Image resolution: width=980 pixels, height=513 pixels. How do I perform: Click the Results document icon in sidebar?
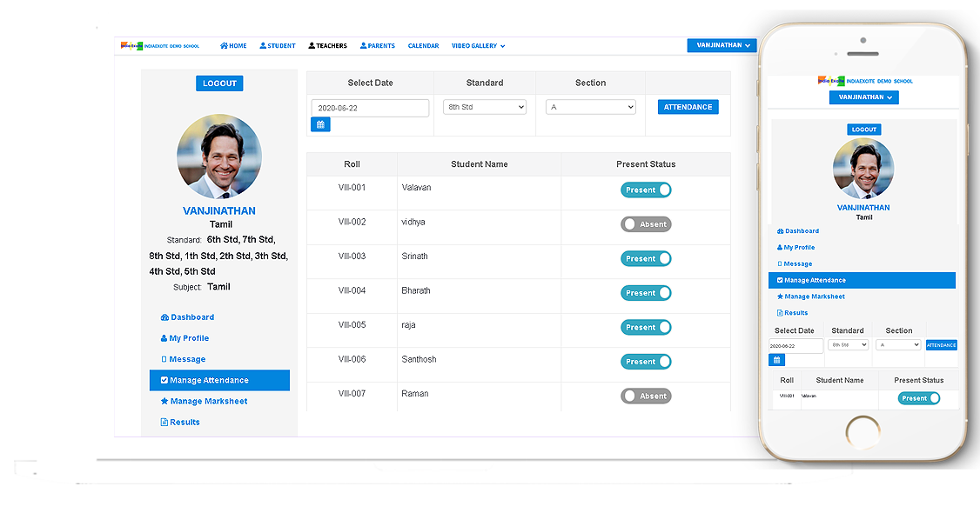pos(164,422)
